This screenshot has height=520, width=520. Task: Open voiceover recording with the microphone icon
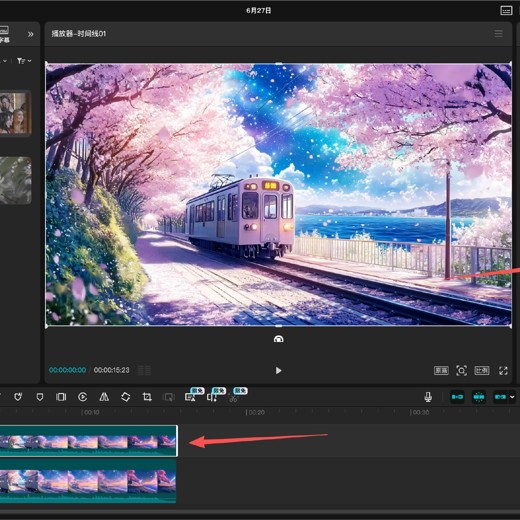[x=428, y=397]
